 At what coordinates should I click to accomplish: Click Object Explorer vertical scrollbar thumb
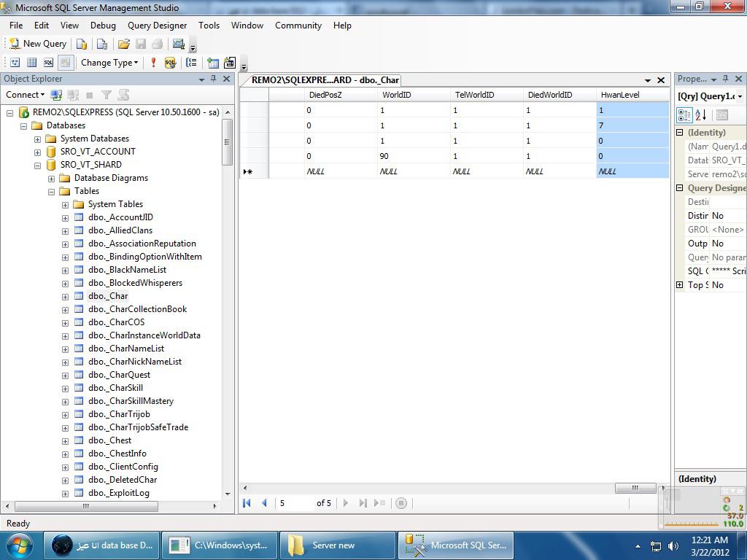228,142
